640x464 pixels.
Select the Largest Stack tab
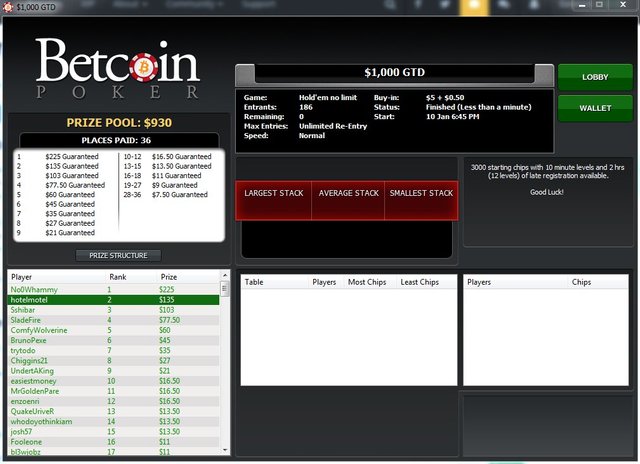coord(273,200)
